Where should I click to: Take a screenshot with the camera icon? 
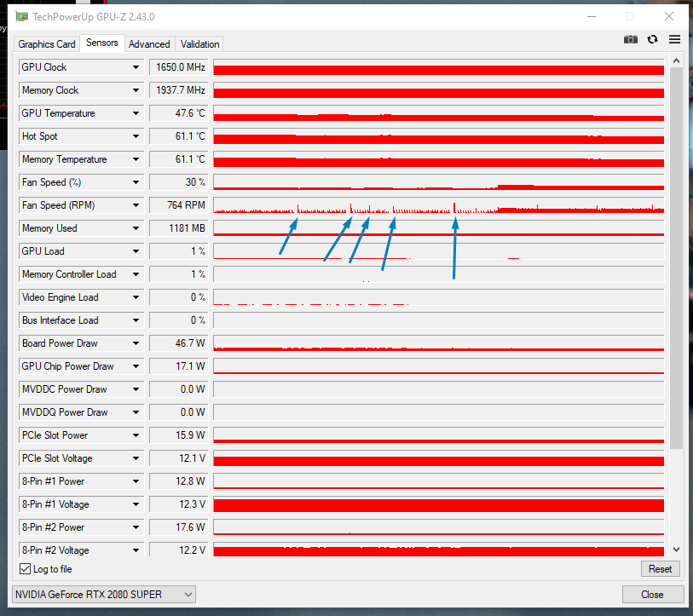click(631, 40)
